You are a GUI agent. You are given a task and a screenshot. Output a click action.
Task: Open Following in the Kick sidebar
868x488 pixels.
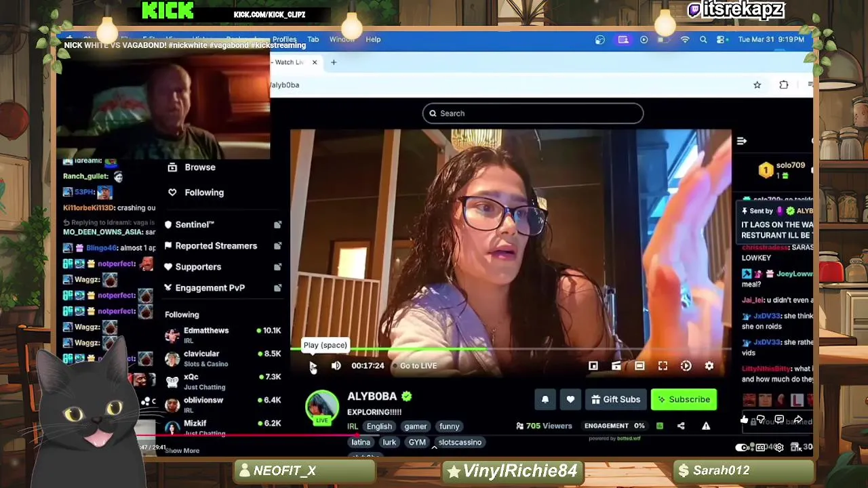196,192
